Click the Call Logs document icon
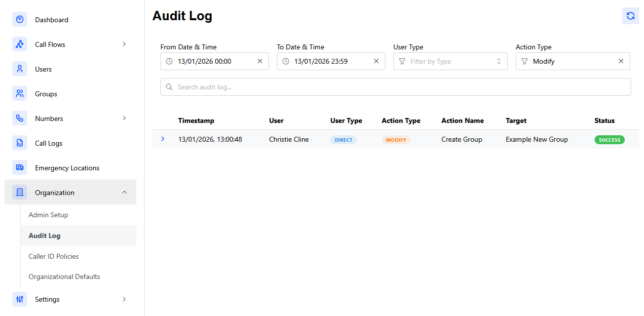Viewport: 644px width, 316px height. 20,143
